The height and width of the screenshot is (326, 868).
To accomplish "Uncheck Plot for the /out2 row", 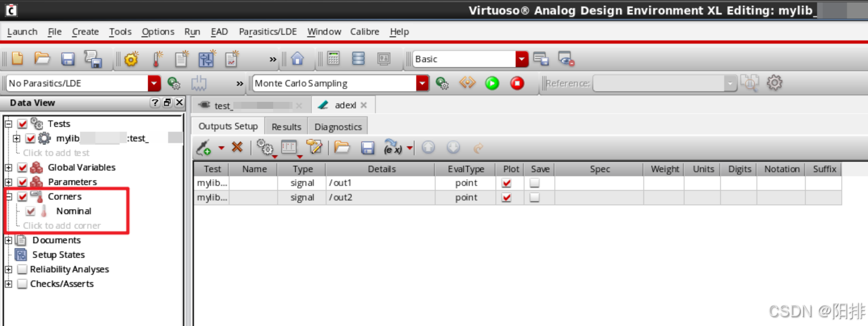I will tap(506, 198).
